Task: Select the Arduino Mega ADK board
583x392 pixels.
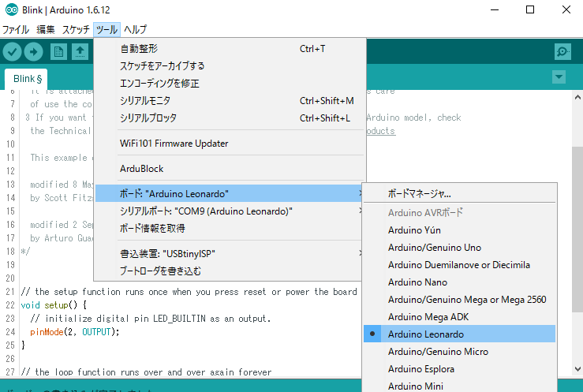Action: tap(460, 317)
